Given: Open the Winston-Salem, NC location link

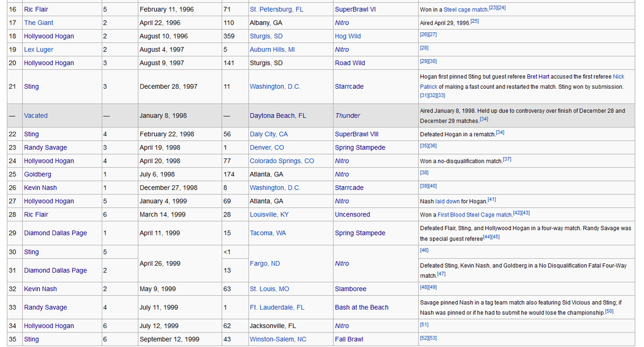Looking at the screenshot, I should click(278, 339).
